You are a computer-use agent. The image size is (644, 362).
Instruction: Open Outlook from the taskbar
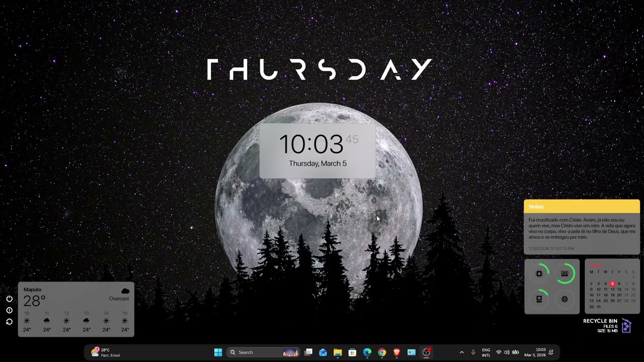323,352
